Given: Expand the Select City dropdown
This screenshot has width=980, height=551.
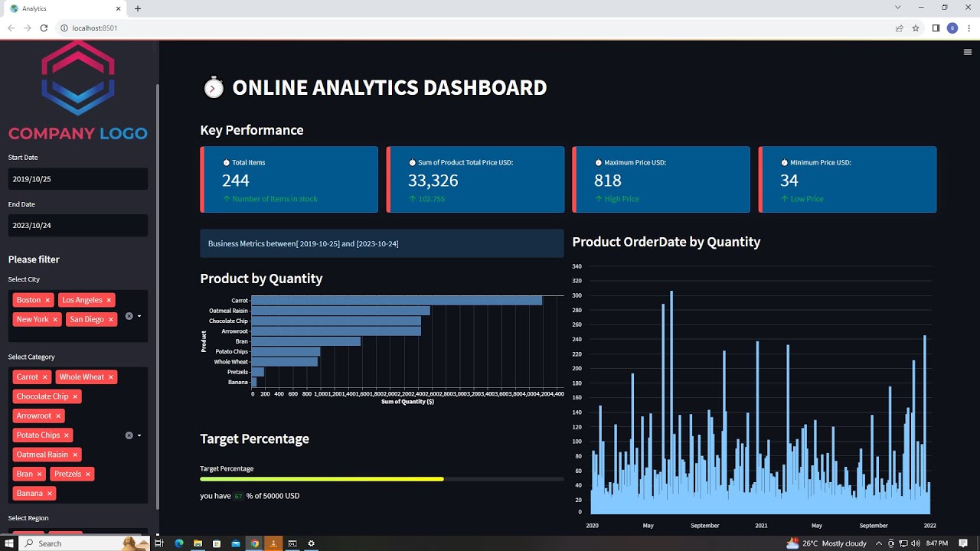Looking at the screenshot, I should point(139,316).
